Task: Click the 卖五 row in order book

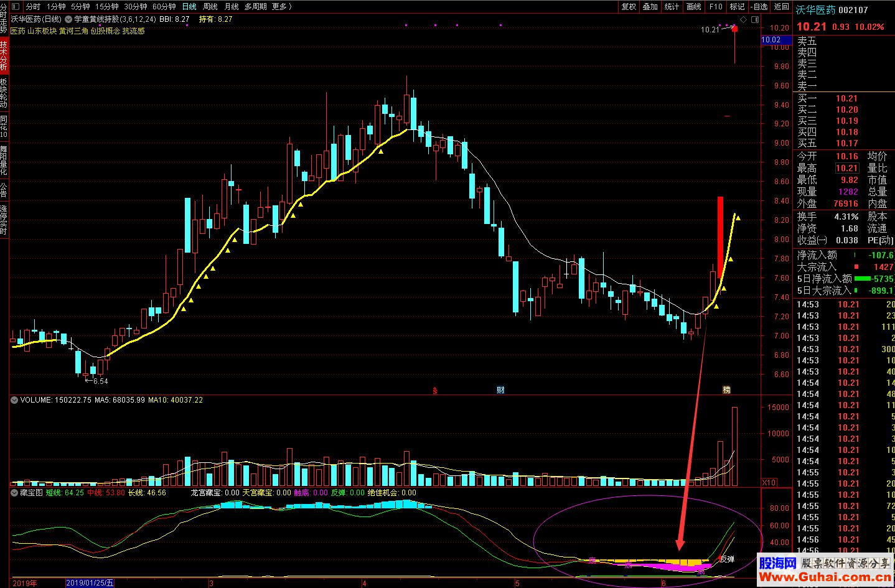Action: coord(844,41)
